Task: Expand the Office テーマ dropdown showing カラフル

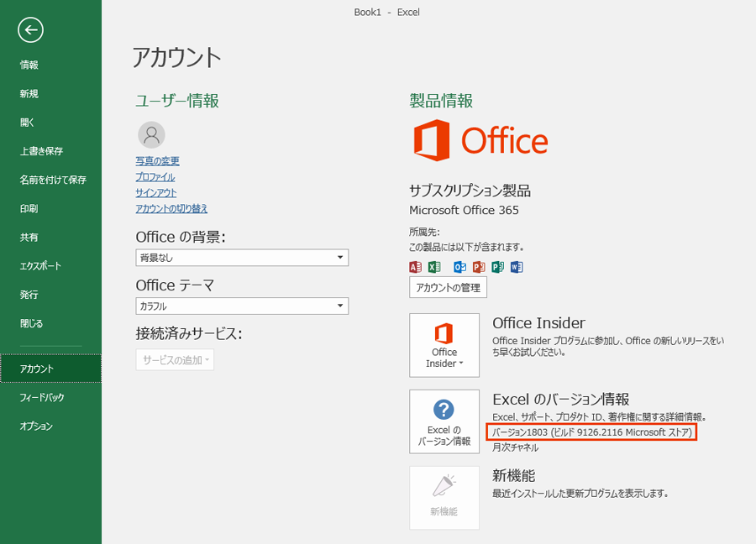Action: tap(242, 306)
